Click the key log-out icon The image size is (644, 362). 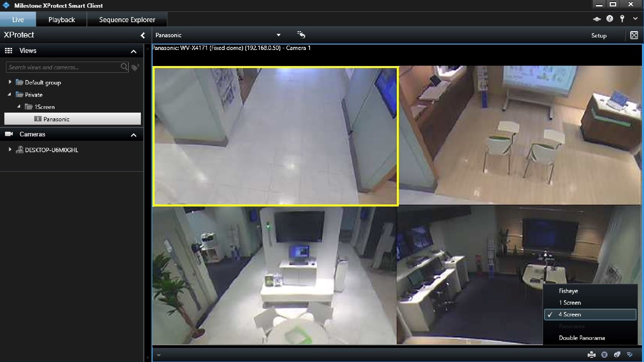[622, 19]
